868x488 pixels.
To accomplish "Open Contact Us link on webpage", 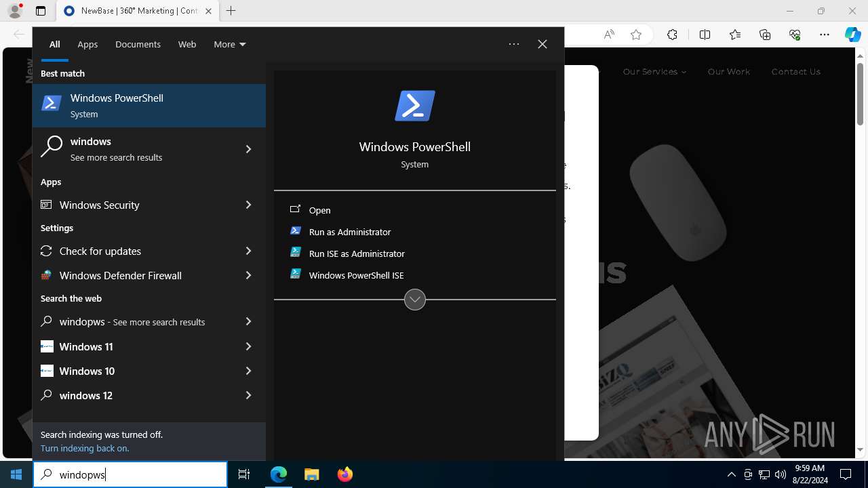I will (x=795, y=71).
